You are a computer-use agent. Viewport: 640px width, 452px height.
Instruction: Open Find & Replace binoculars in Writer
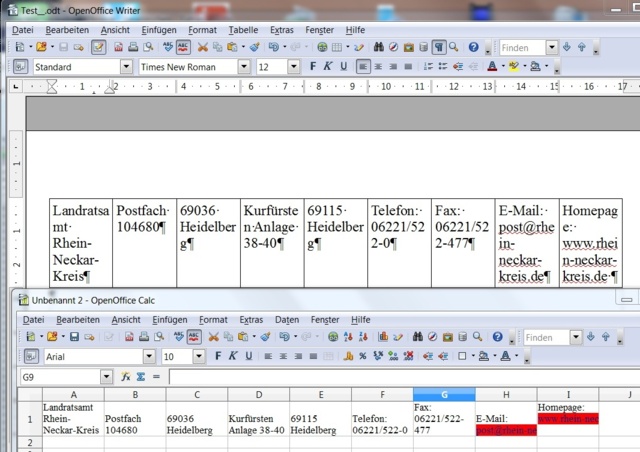[380, 47]
